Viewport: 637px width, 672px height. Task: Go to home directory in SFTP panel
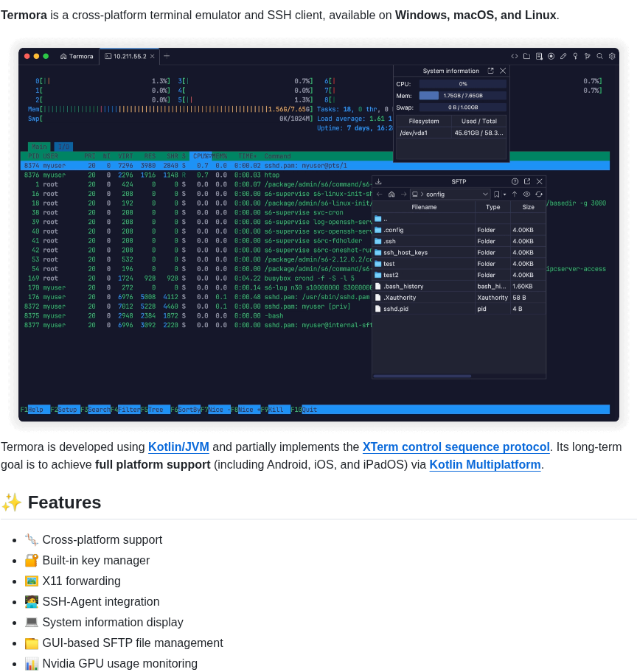coord(391,194)
